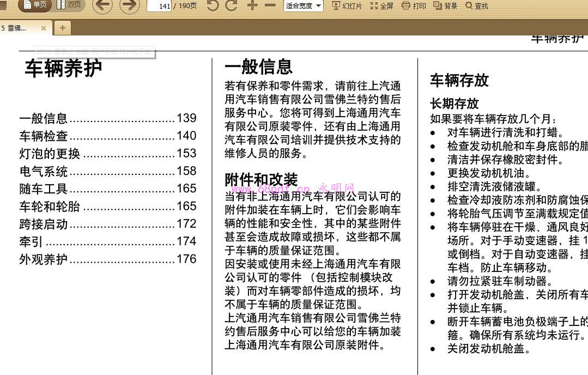Viewport: 588px width, 375px height.
Task: Click the 车辆养护 chapter heading
Action: pos(63,69)
